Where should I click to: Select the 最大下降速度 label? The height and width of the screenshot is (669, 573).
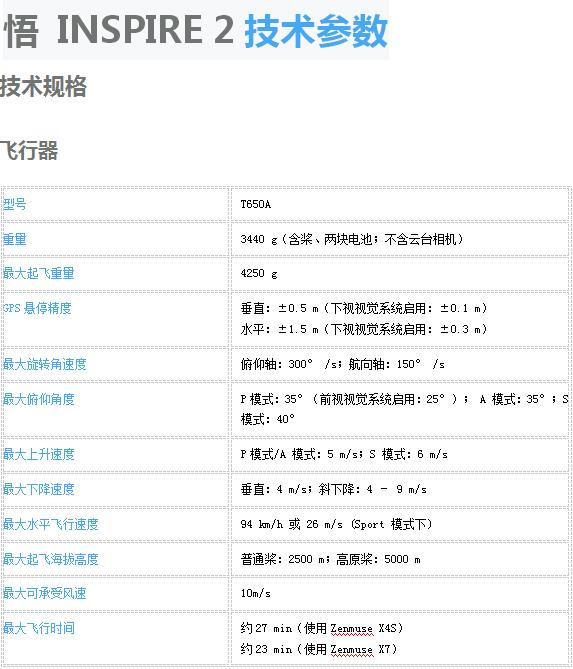tap(38, 489)
